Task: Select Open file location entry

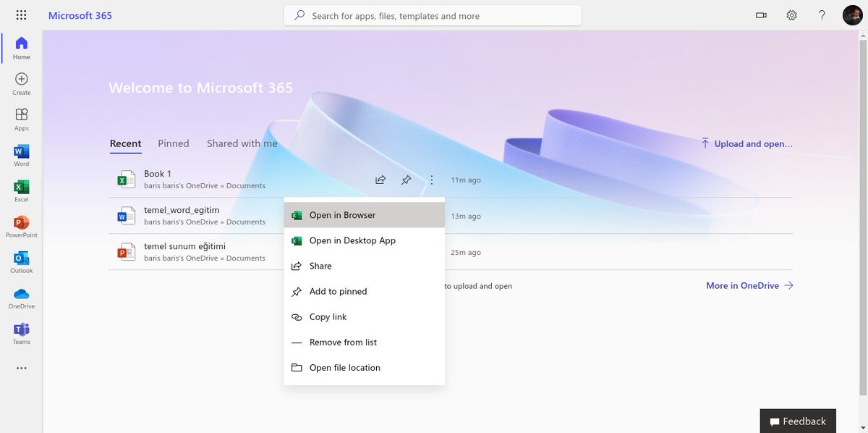Action: (x=365, y=367)
